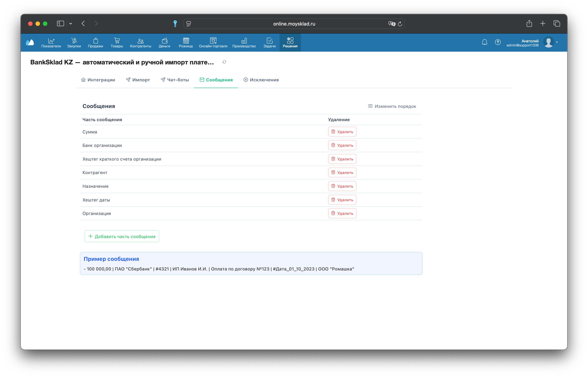Click the Хештег даты row text
This screenshot has width=588, height=377.
point(96,200)
